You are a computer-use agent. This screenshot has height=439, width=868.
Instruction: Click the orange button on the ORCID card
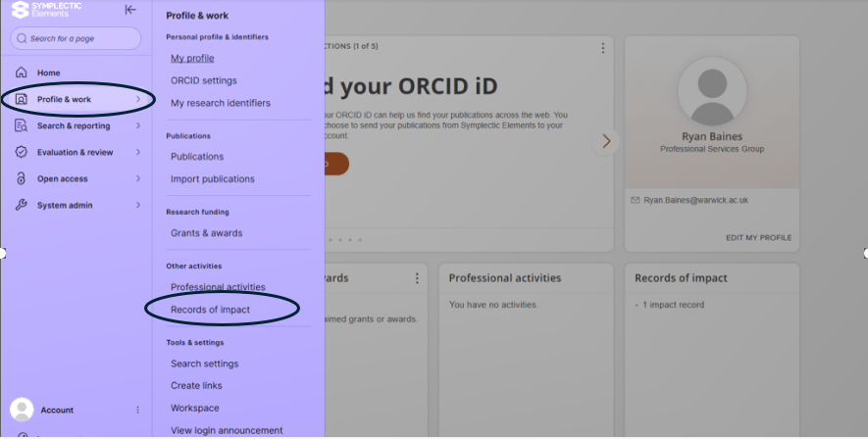pos(336,164)
